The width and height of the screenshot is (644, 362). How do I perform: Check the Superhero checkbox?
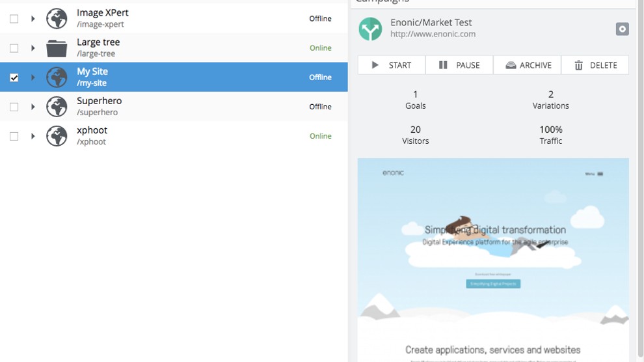[x=14, y=107]
